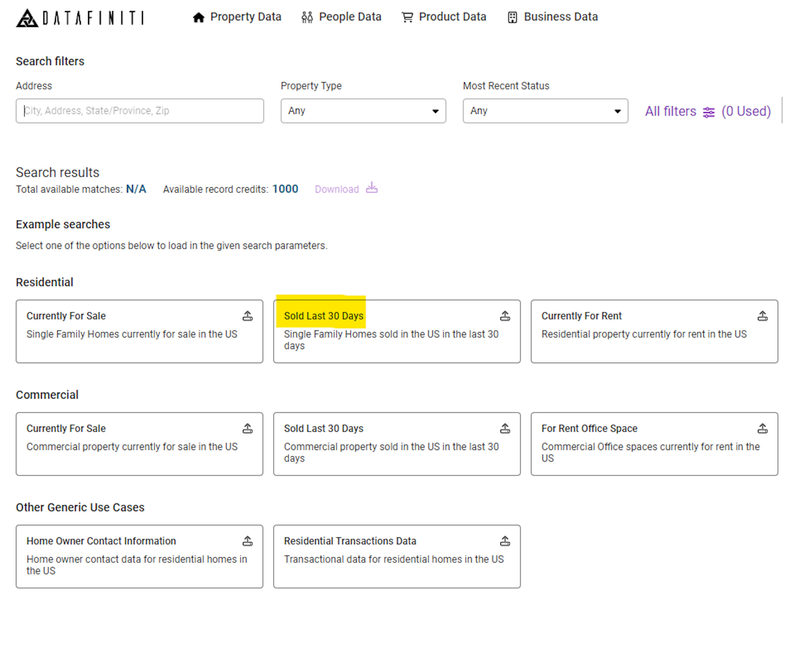Click the Address input field
Screen dimensions: 785x672
(x=140, y=111)
